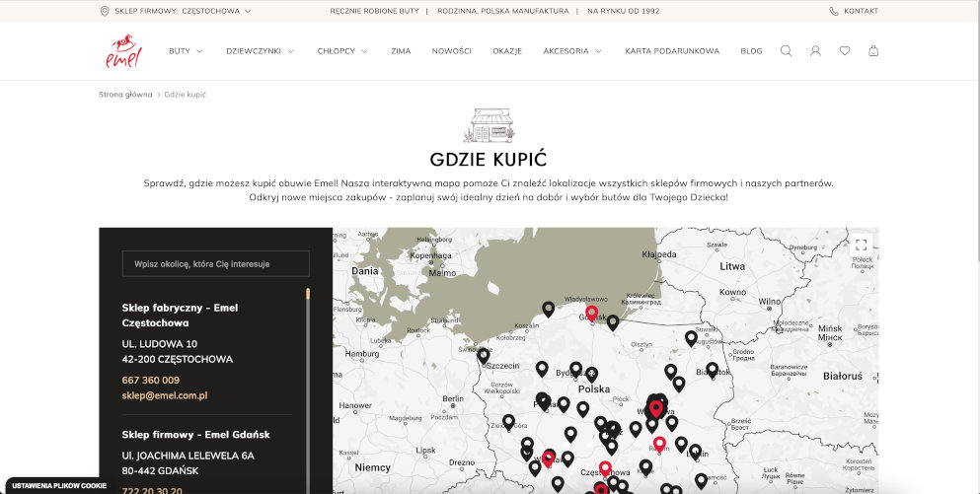
Task: Open the search magnifier icon
Action: (x=787, y=51)
